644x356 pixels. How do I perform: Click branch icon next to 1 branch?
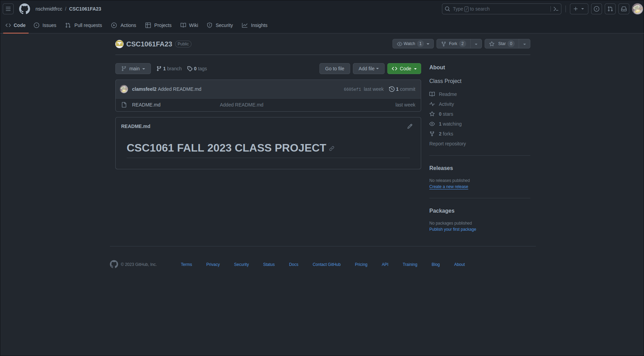(x=159, y=69)
